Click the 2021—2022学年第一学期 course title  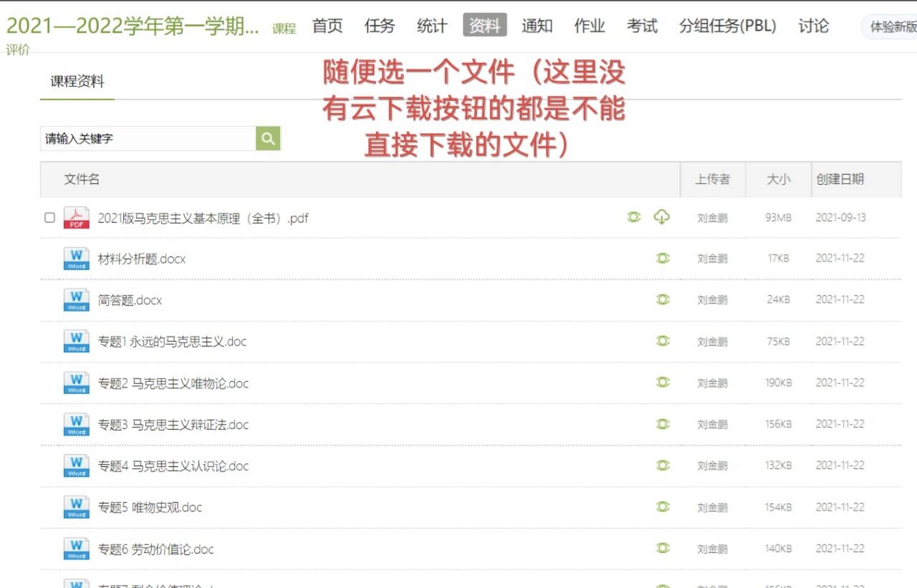(132, 26)
